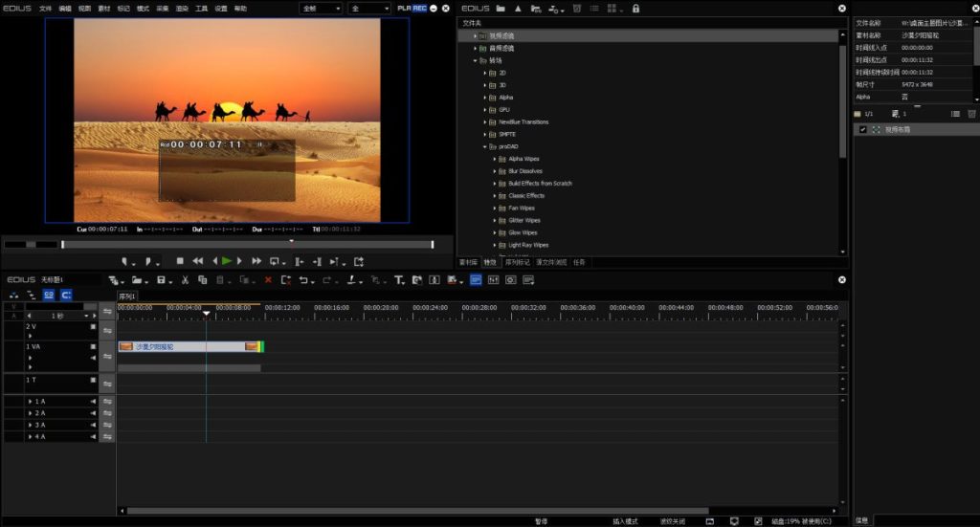Screen dimensions: 980x527
Task: Select the Alpha Wipes folder
Action: tap(523, 159)
